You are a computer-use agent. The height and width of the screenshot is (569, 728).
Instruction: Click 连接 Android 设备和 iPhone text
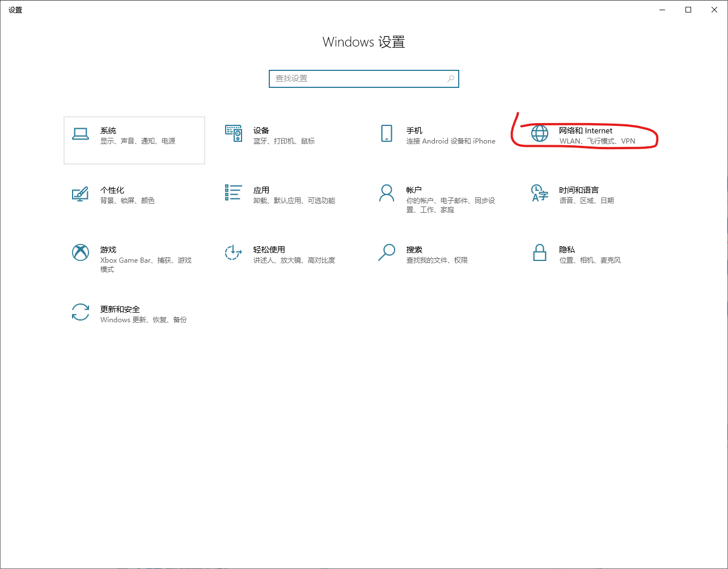point(451,141)
